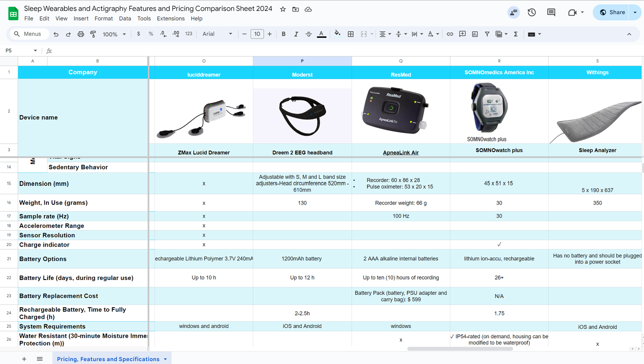Select the Paint format tool
Viewport: 644px width, 364px height.
click(x=93, y=34)
